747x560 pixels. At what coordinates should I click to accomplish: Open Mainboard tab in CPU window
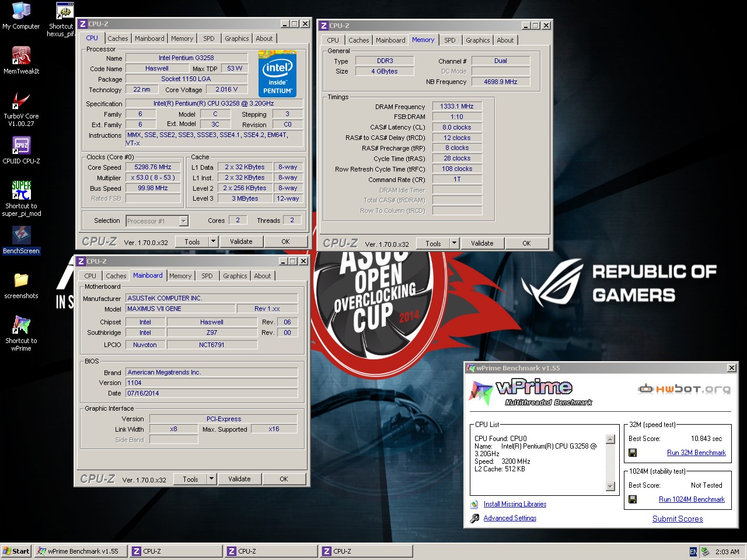pyautogui.click(x=149, y=38)
